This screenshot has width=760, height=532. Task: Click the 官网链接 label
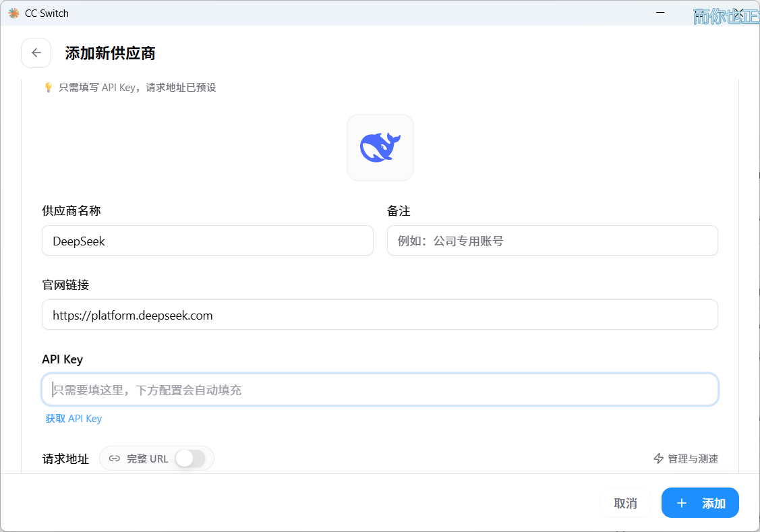[x=65, y=285]
